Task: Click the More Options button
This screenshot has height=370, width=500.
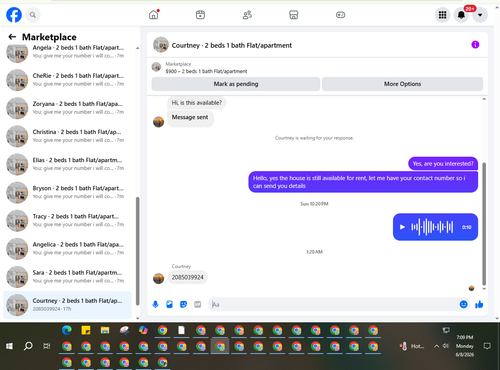Action: [x=402, y=84]
